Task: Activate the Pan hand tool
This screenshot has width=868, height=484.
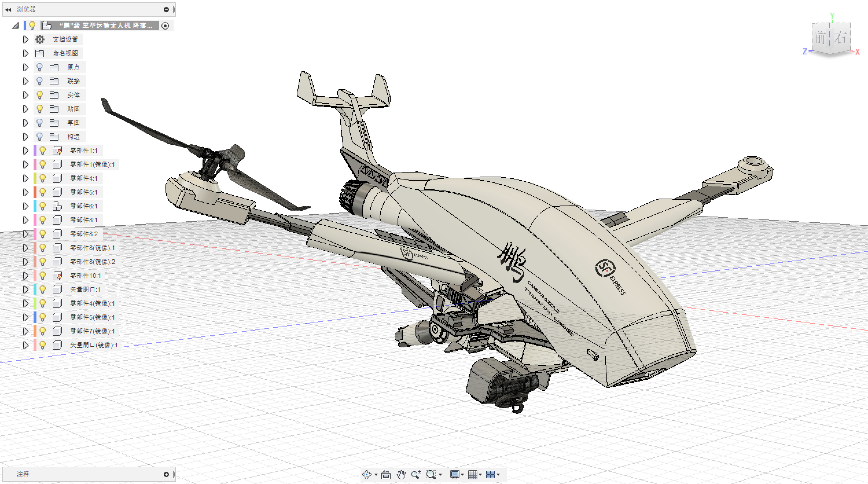Action: (401, 474)
